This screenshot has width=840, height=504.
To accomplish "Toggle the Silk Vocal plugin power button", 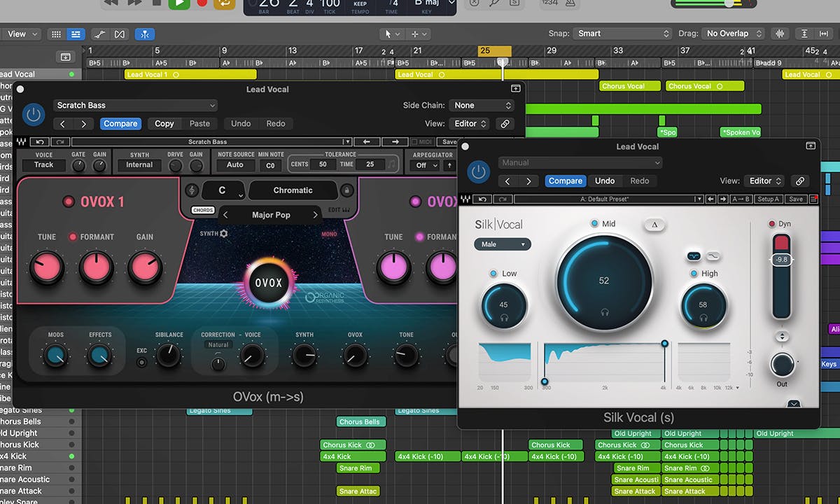I will point(478,171).
